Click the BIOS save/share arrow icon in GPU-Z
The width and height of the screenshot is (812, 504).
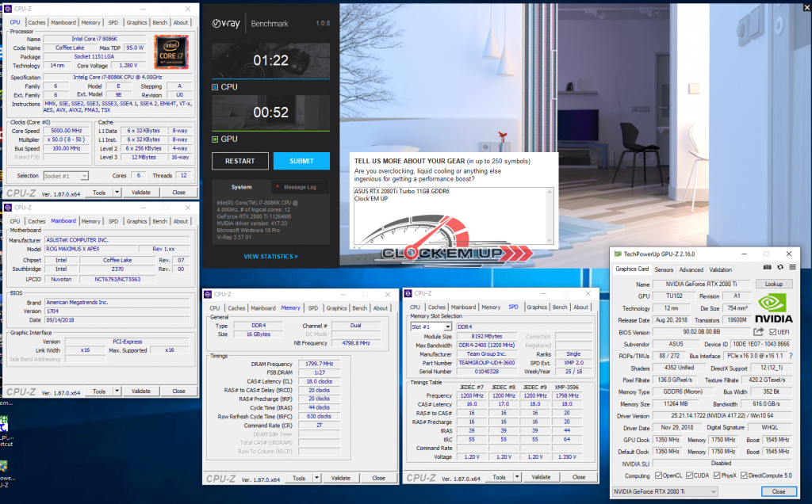(x=759, y=332)
